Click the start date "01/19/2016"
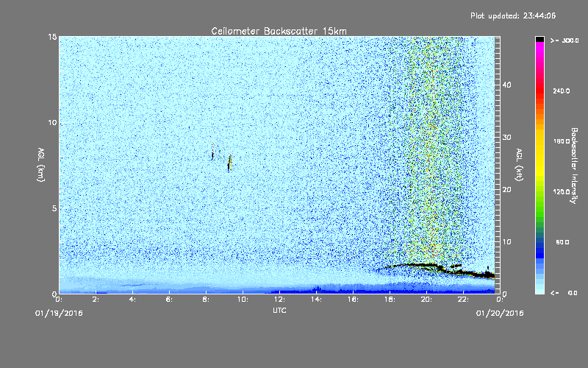The width and height of the screenshot is (588, 368). (59, 314)
